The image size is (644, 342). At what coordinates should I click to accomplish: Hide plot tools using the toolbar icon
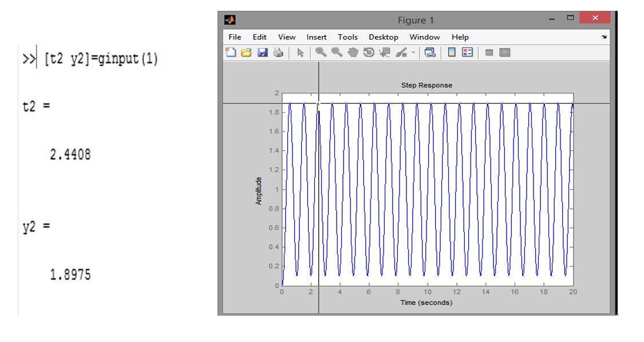click(489, 53)
